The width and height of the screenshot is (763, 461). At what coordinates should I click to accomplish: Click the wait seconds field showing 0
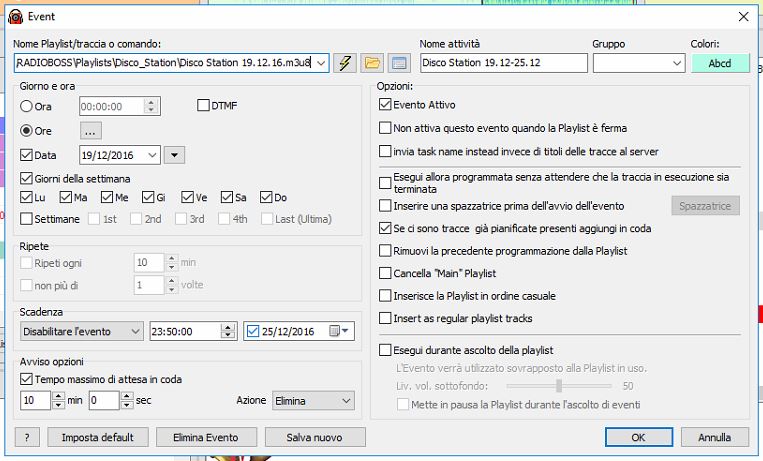click(x=104, y=401)
